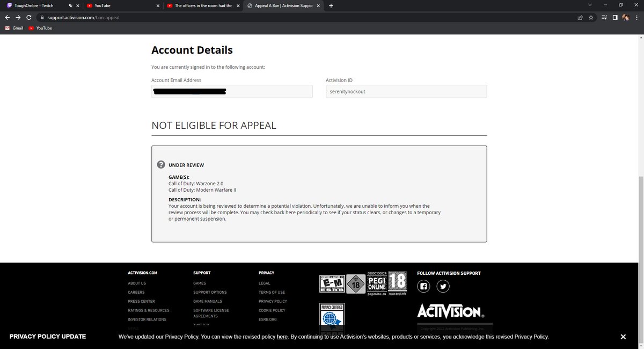The width and height of the screenshot is (644, 349).
Task: Open the Legal footer link
Action: pyautogui.click(x=265, y=283)
